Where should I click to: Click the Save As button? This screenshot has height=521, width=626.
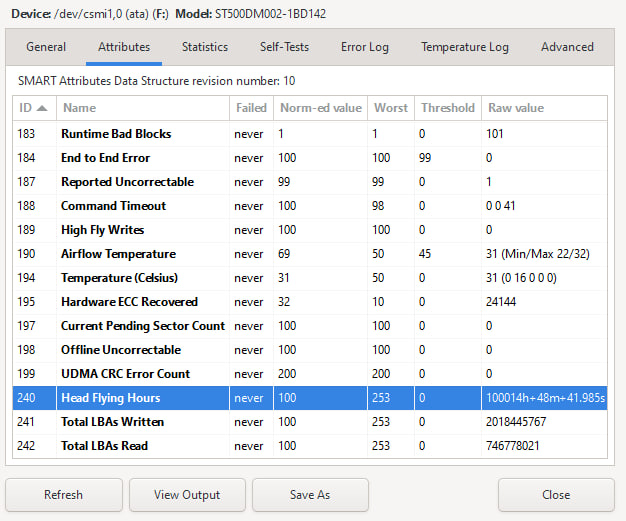[310, 494]
